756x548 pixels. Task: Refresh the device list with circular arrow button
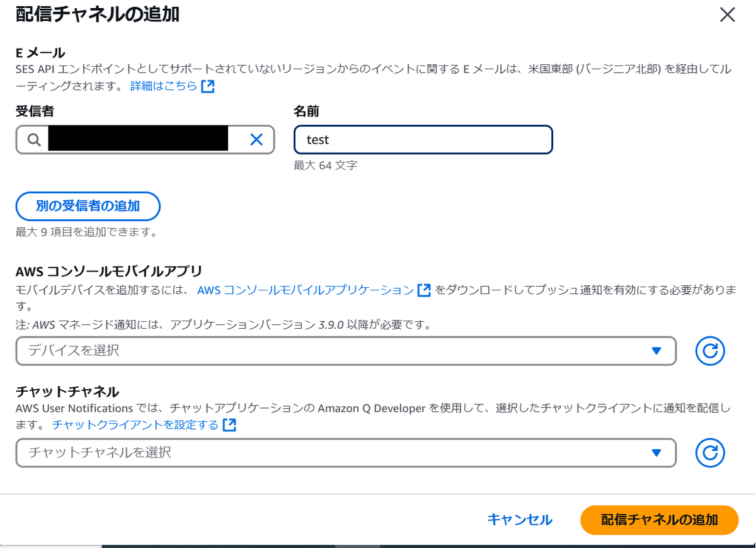pyautogui.click(x=710, y=351)
